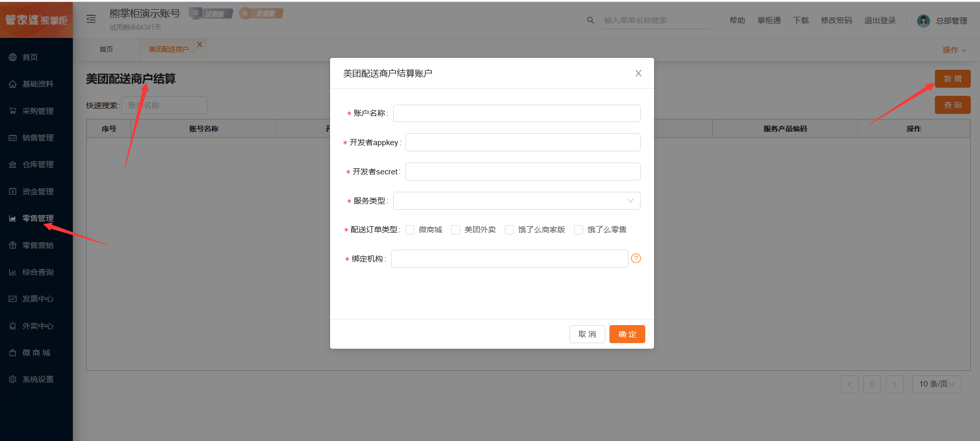
Task: Click the 资金管理 sidebar icon
Action: (13, 191)
